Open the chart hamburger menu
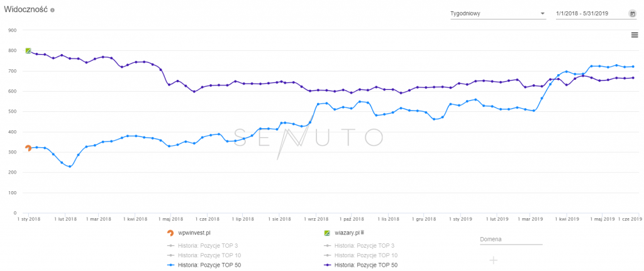 click(x=635, y=35)
